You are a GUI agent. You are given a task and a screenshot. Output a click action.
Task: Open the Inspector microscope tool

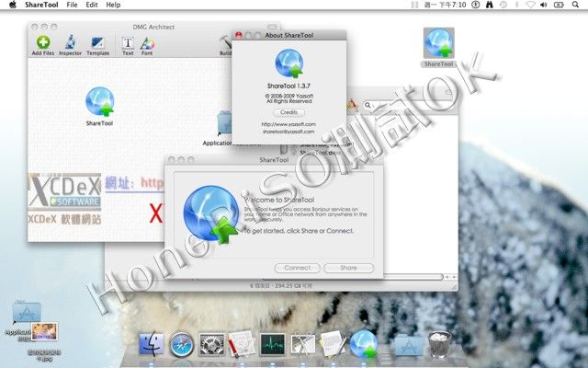(x=70, y=43)
